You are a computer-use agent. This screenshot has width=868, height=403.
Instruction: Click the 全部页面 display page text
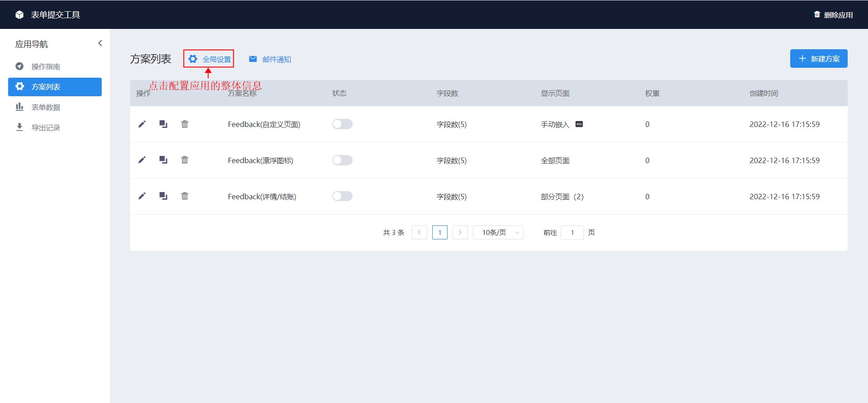[555, 160]
